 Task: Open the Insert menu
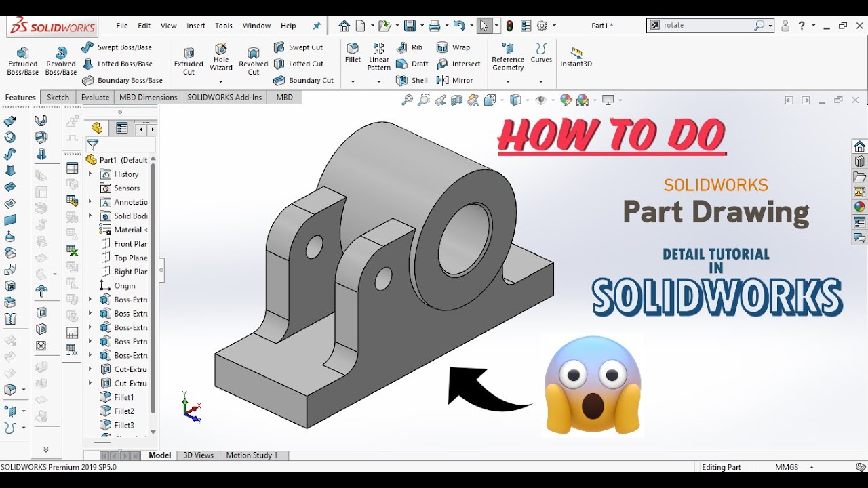pyautogui.click(x=196, y=26)
